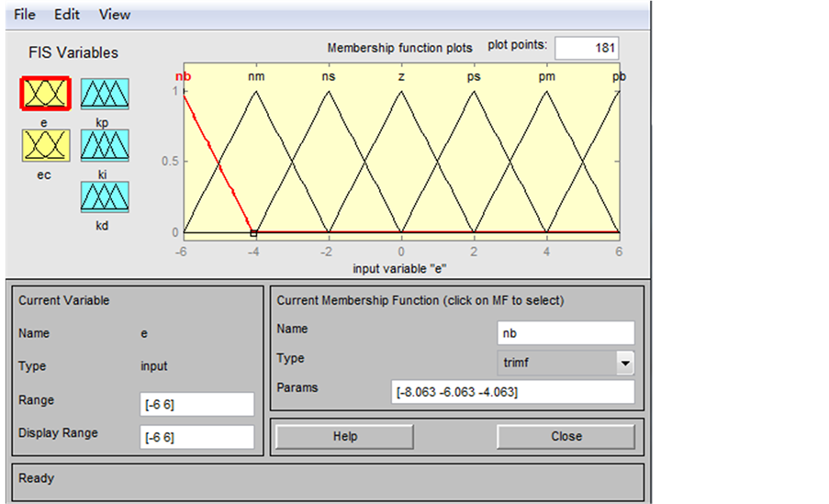Click the Params field
The height and width of the screenshot is (504, 829).
coord(512,392)
